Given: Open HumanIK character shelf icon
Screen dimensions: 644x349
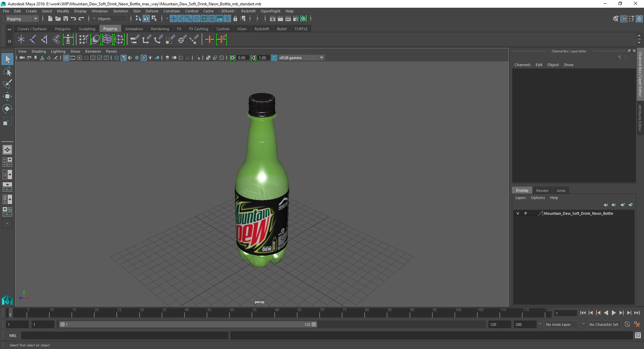Looking at the screenshot, I should [x=68, y=40].
